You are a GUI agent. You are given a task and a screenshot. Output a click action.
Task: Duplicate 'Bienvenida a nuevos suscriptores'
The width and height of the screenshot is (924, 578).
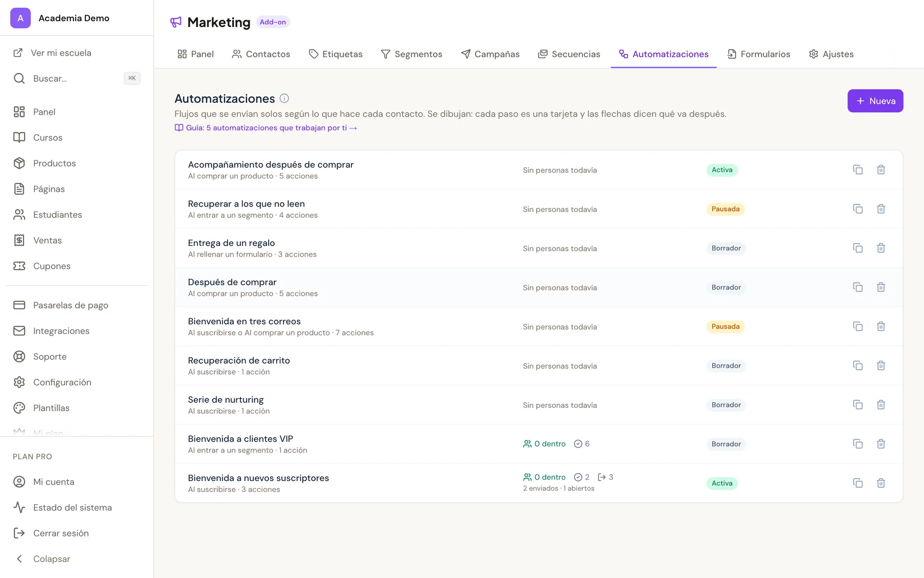click(x=858, y=483)
